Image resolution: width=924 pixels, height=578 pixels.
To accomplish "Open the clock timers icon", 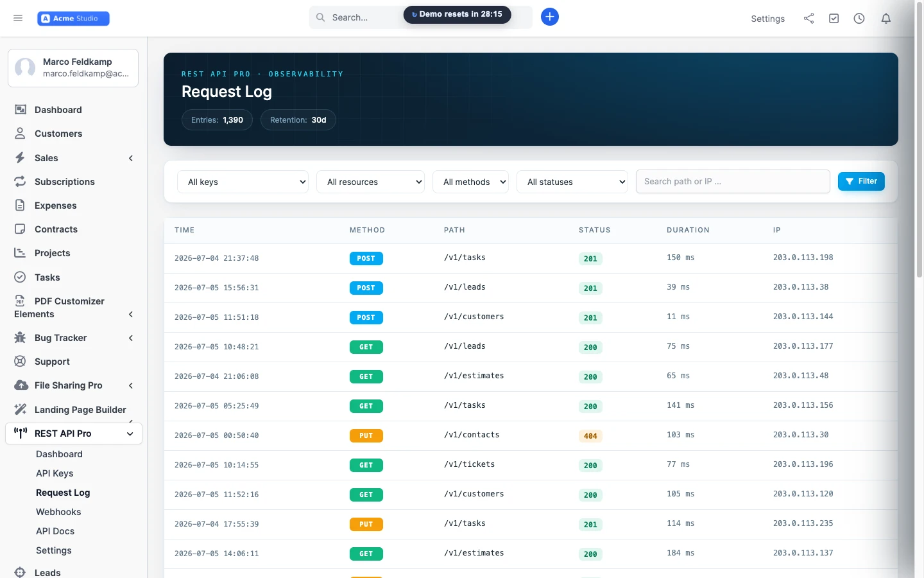I will coord(859,19).
